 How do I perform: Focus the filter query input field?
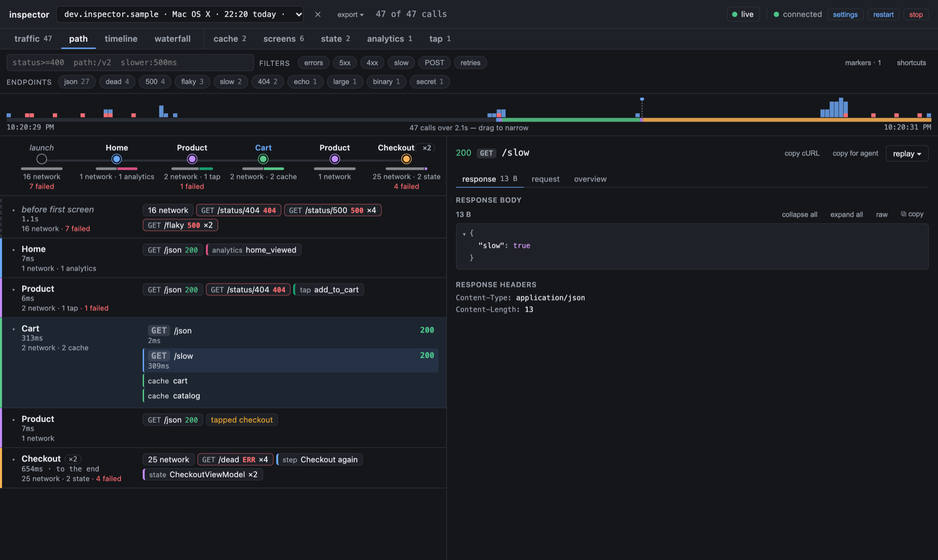coord(130,63)
